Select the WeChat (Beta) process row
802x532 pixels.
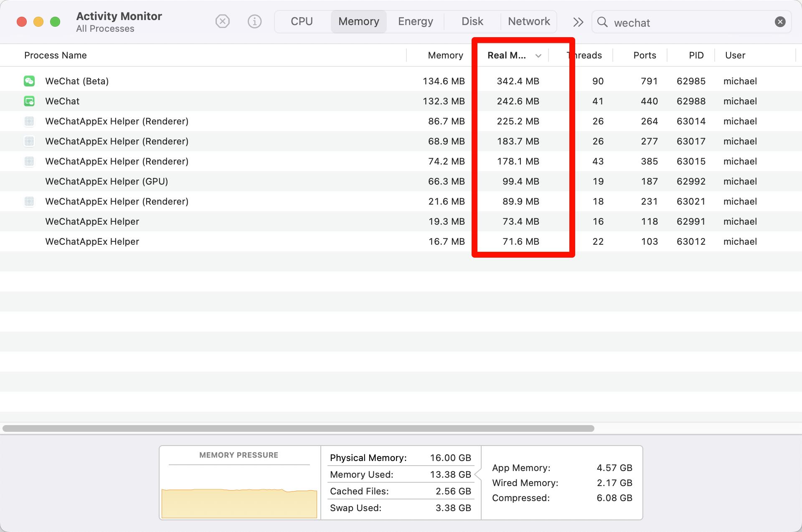[x=401, y=81]
